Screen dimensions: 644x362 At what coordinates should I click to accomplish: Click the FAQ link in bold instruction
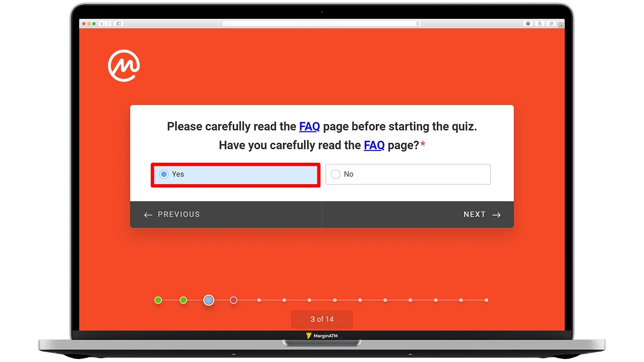tap(310, 126)
